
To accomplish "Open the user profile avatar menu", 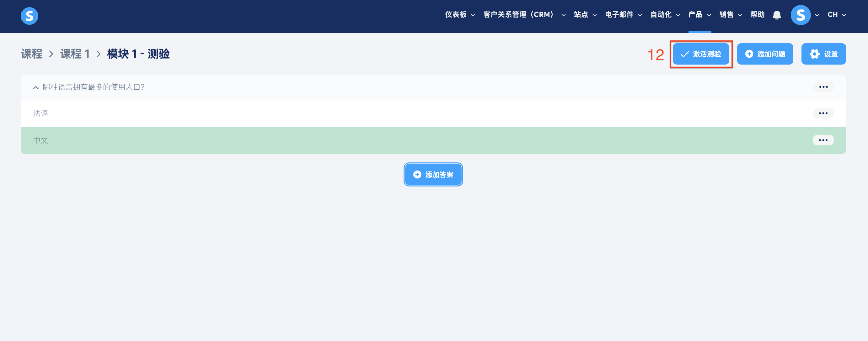I will 801,15.
